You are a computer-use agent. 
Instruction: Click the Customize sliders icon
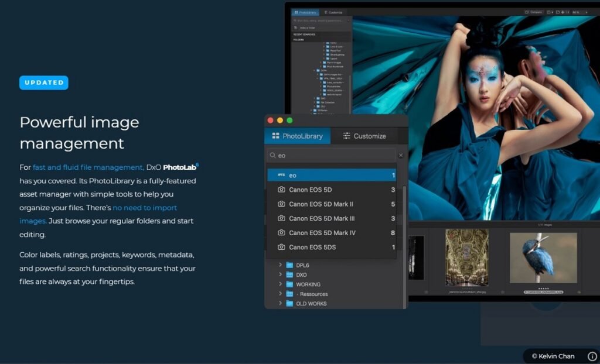click(x=346, y=136)
